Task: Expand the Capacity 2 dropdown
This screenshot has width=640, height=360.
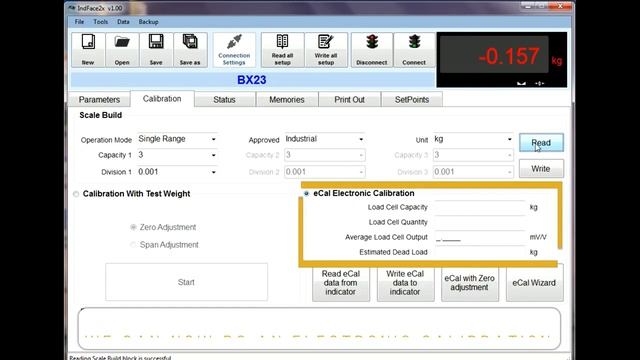Action: [361, 155]
